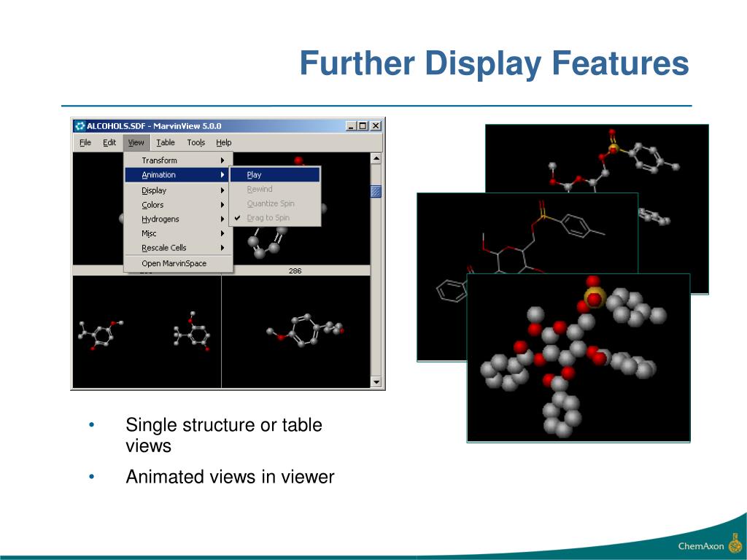The width and height of the screenshot is (747, 560).
Task: Open the Tools menu
Action: [x=196, y=142]
